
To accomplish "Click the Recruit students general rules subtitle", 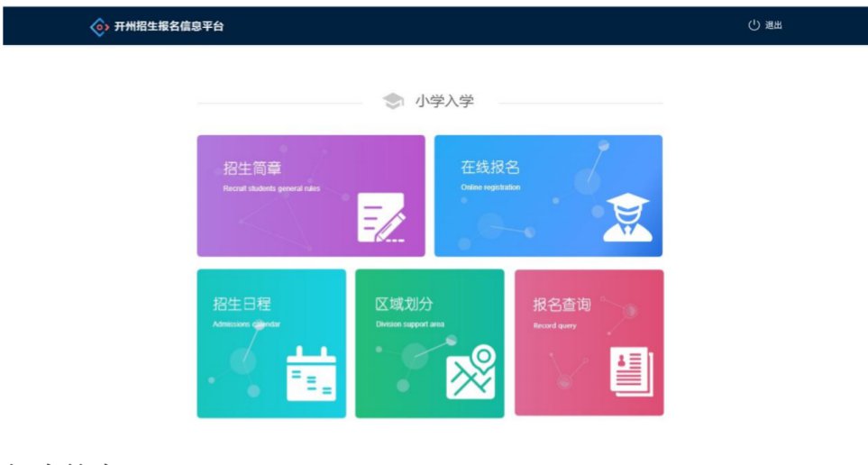I will click(x=271, y=188).
